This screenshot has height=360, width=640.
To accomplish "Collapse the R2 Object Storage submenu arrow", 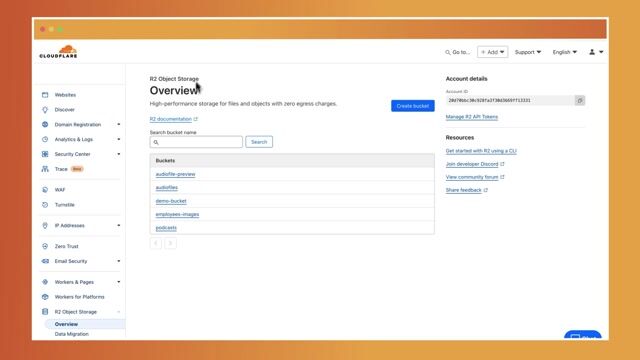I will click(119, 312).
